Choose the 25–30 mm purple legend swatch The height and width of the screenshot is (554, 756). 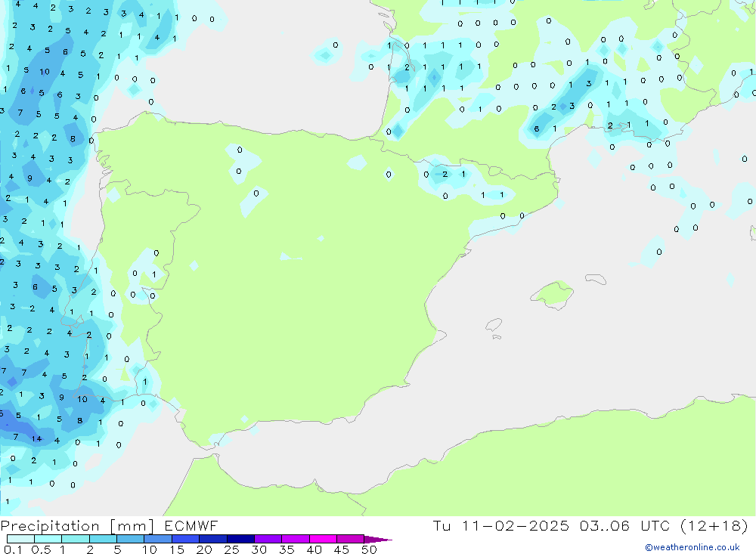240,539
